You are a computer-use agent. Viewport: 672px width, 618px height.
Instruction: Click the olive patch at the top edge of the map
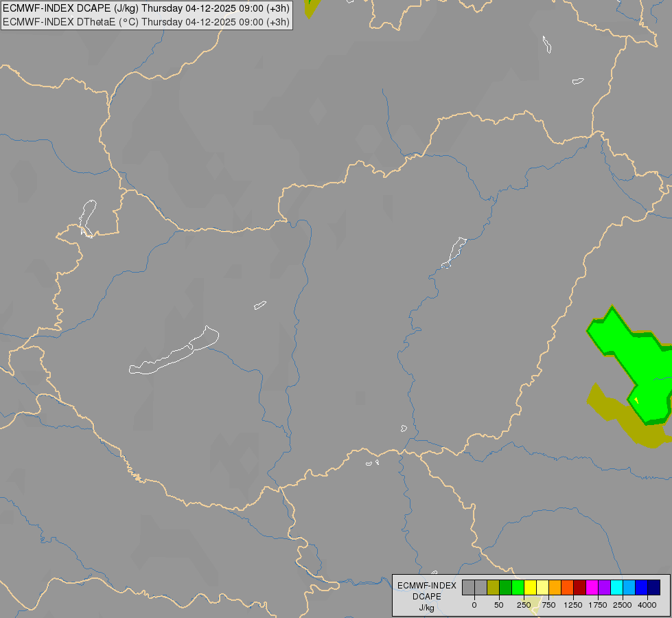[312, 8]
